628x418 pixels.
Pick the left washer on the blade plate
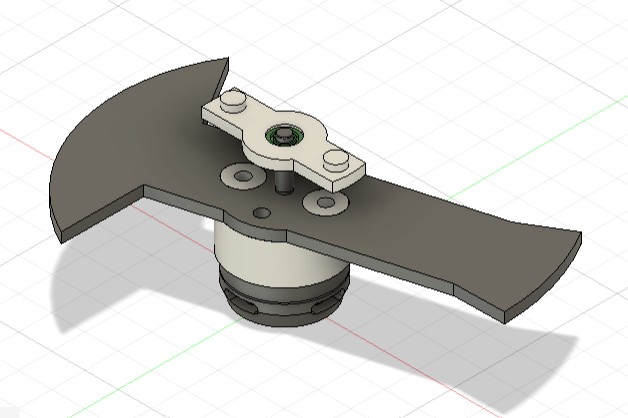tap(240, 176)
